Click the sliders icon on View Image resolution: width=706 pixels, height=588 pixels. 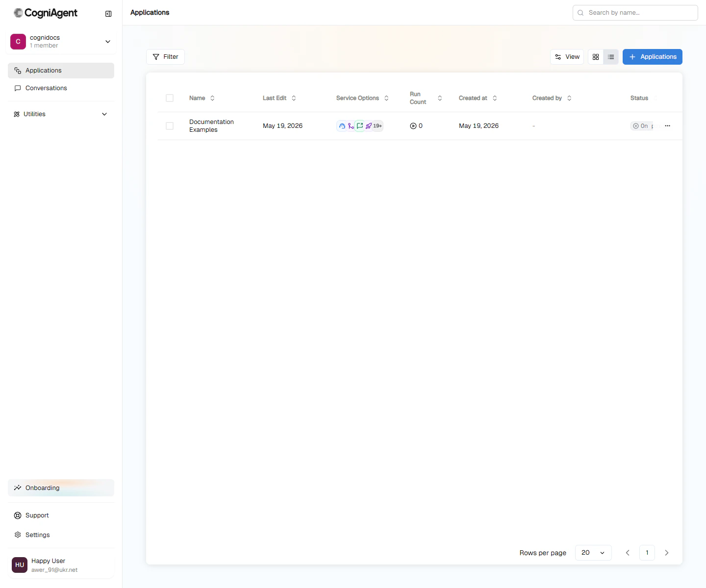(558, 57)
